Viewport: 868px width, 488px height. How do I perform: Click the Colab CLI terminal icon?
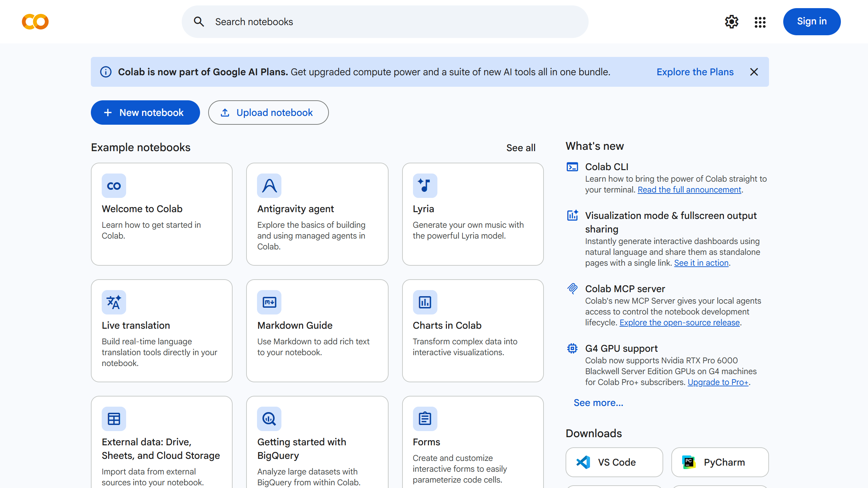(x=572, y=167)
